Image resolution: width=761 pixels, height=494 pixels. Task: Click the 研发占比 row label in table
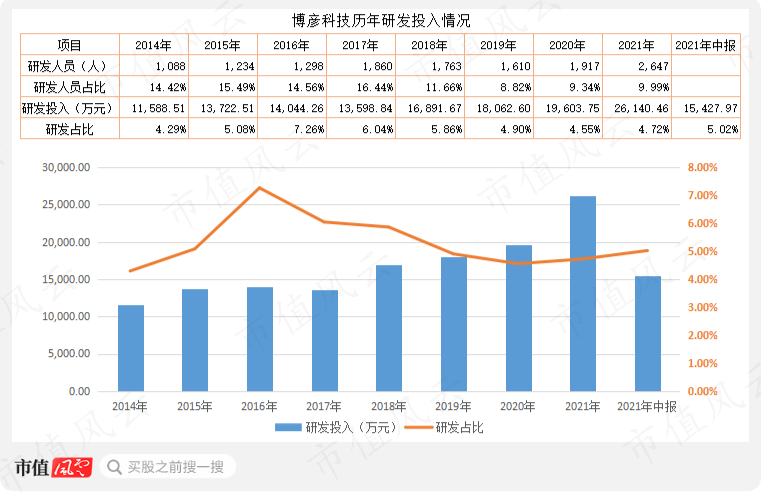69,129
